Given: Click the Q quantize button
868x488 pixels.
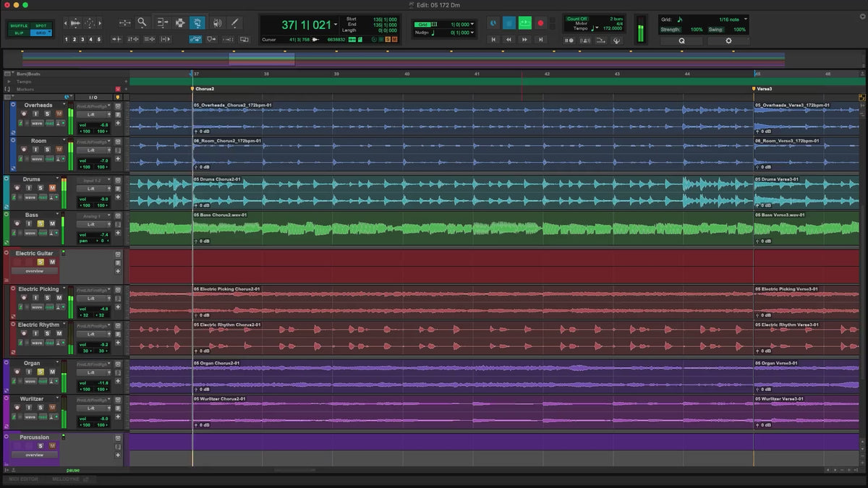Looking at the screenshot, I should pyautogui.click(x=681, y=41).
